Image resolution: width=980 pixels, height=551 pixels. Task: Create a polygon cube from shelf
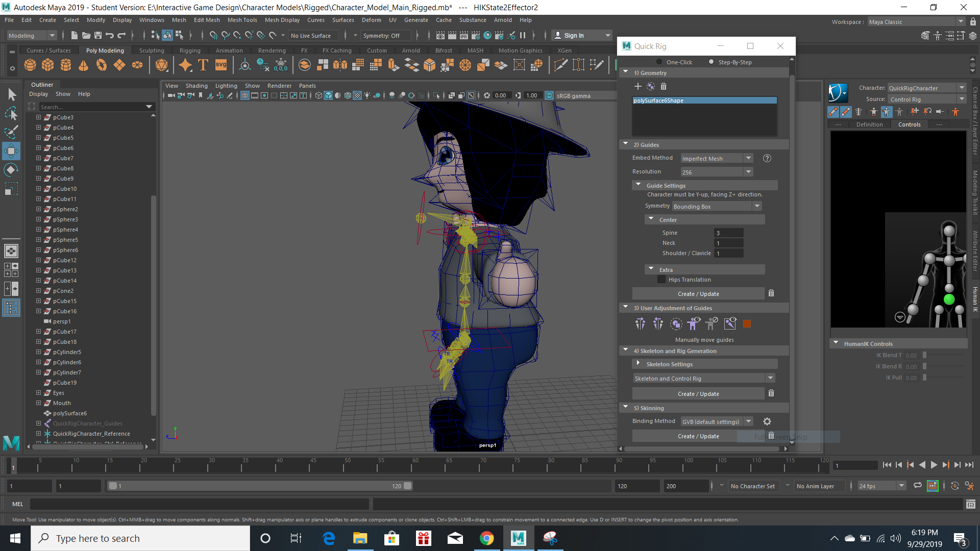[48, 65]
